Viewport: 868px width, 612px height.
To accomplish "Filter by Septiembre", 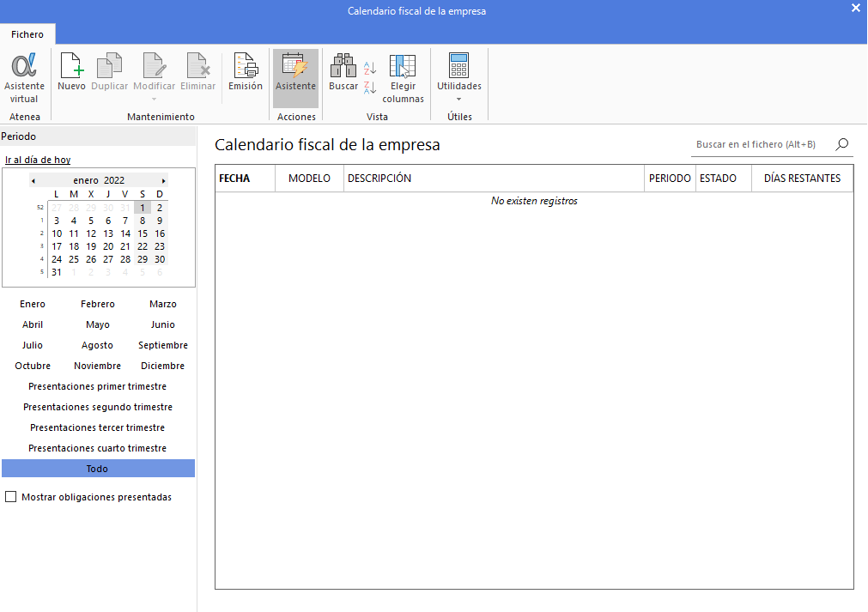I will point(163,345).
